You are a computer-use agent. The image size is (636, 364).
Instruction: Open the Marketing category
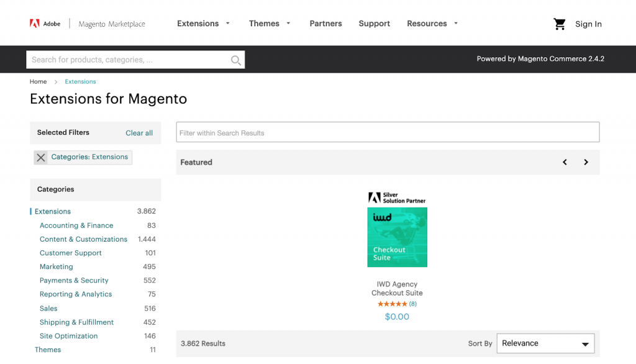point(56,266)
